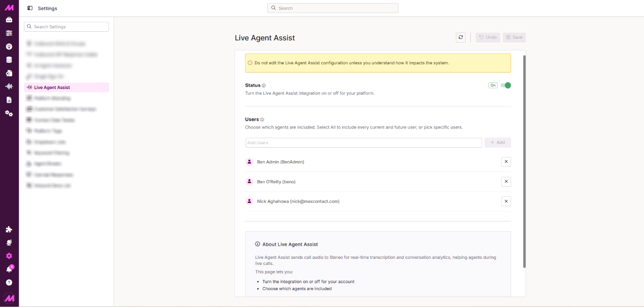Click the Add button next to Add Users
Viewport: 644px width, 307px height.
coord(498,142)
